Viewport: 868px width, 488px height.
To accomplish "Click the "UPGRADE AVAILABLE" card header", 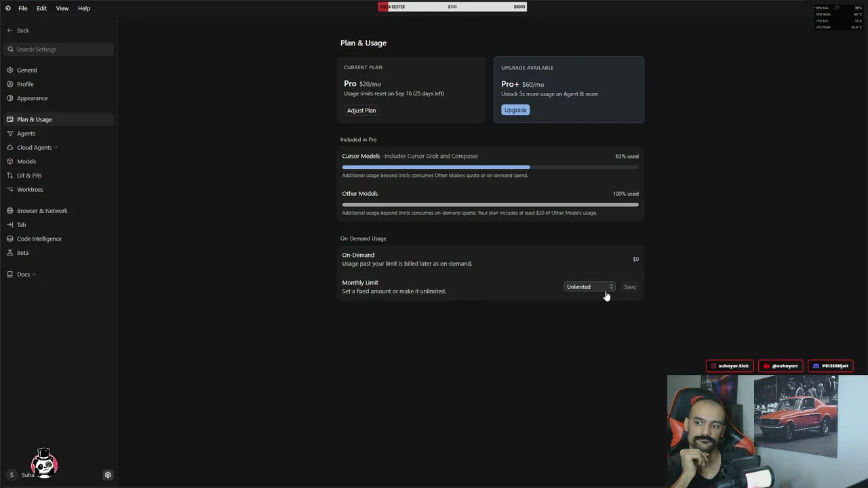I will [528, 68].
